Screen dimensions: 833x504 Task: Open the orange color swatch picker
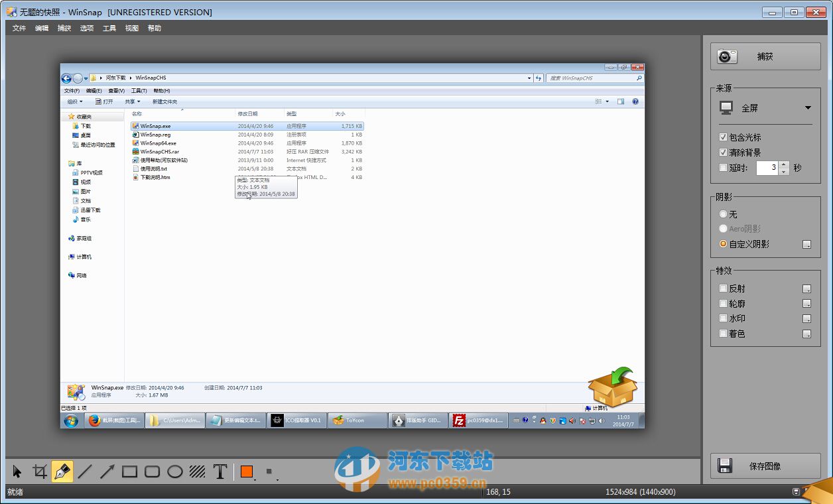(245, 471)
